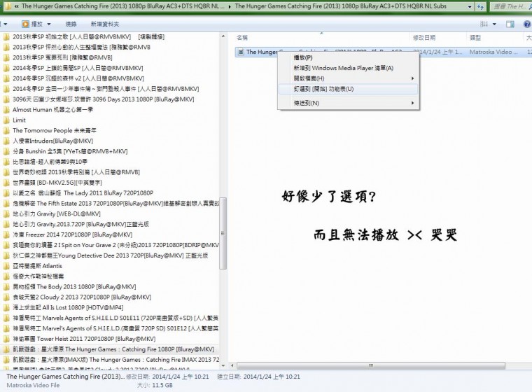The image size is (532, 392).
Task: Select '世界奇妙物語 2013秋季特別篇' folder
Action: 76,172
